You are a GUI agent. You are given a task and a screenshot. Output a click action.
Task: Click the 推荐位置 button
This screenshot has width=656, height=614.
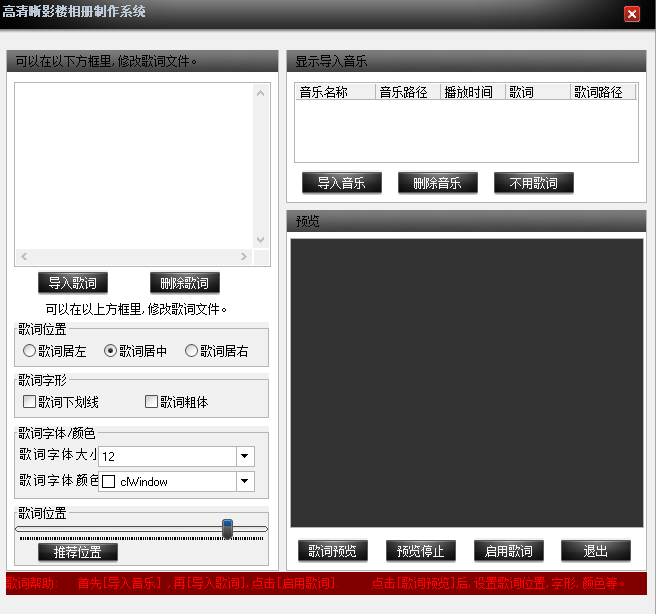(78, 552)
